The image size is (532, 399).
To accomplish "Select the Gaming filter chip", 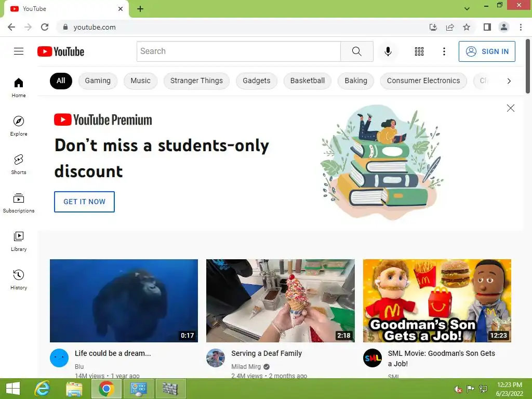I will 98,81.
